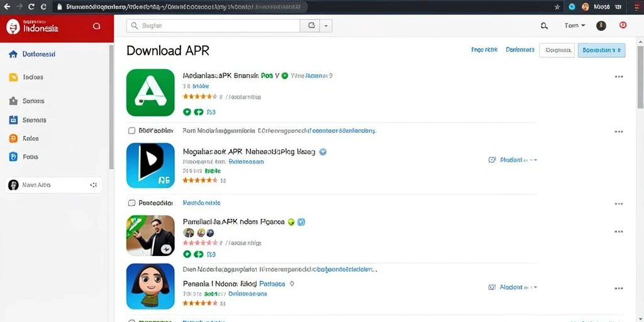Open the home icon item in the sidebar
The width and height of the screenshot is (644, 322).
click(13, 54)
